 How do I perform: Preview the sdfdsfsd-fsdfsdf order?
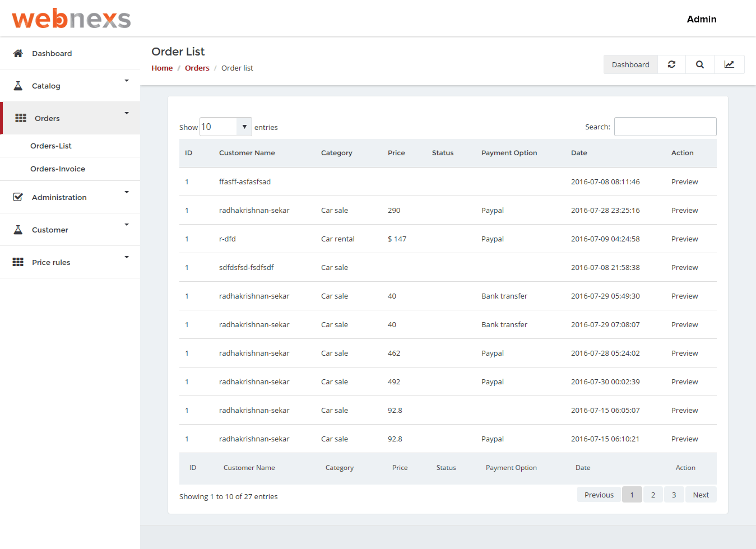click(x=685, y=267)
